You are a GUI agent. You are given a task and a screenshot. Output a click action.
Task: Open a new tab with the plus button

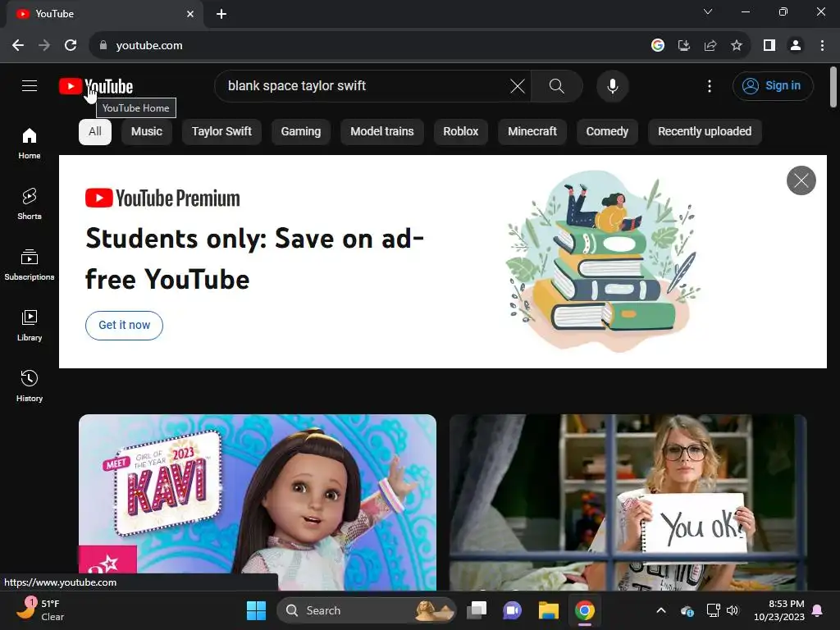(221, 14)
